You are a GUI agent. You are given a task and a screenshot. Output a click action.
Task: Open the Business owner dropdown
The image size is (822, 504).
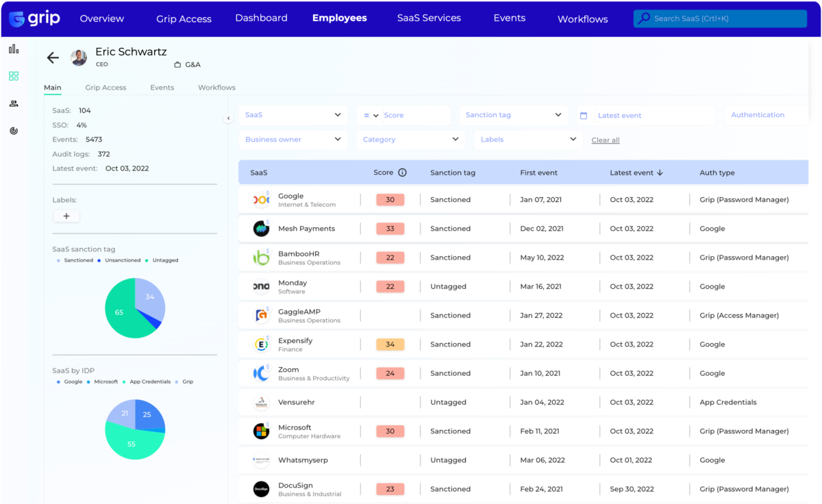pos(292,139)
